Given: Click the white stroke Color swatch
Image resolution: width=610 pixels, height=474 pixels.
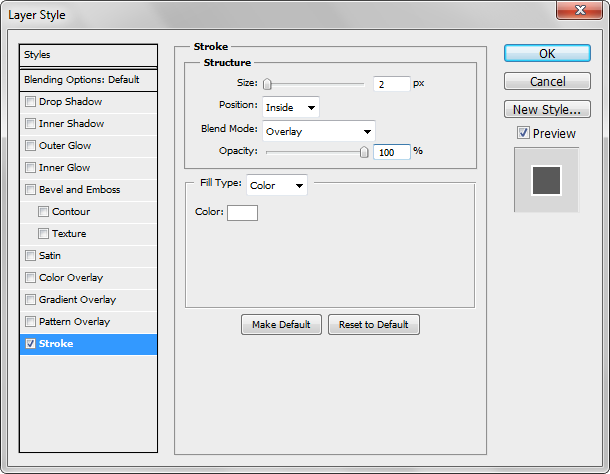Looking at the screenshot, I should point(242,212).
